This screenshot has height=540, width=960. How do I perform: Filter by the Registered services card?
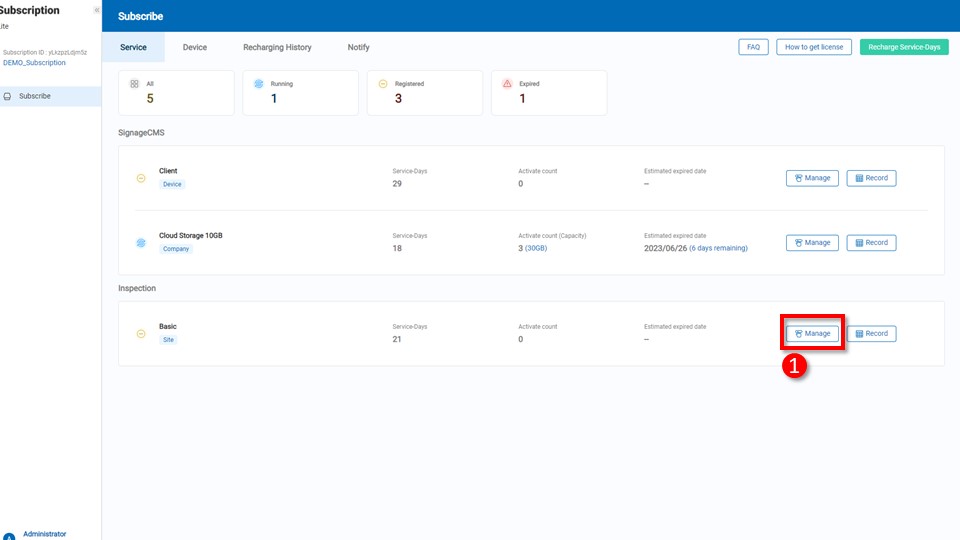coord(424,93)
